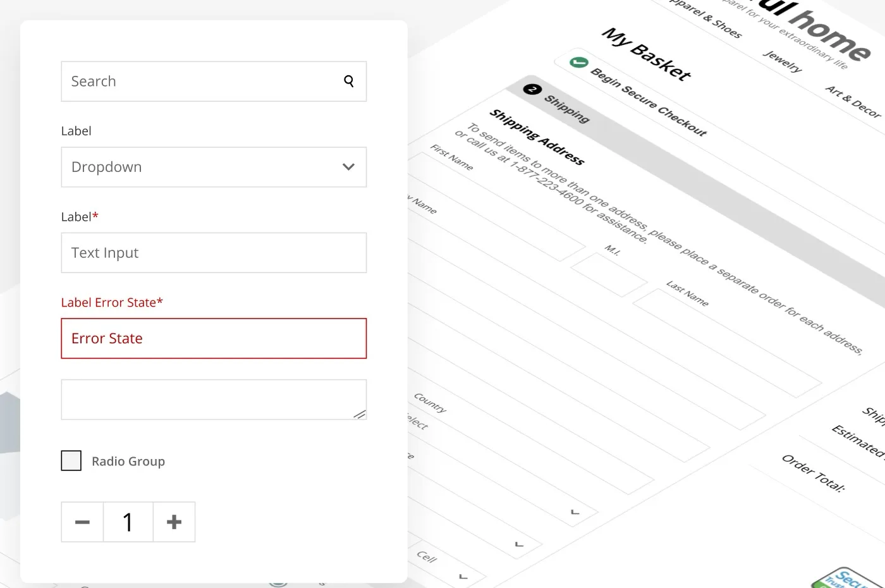Click the green checkmark beside Begin Secure Checkout
This screenshot has width=885, height=588.
(x=578, y=63)
